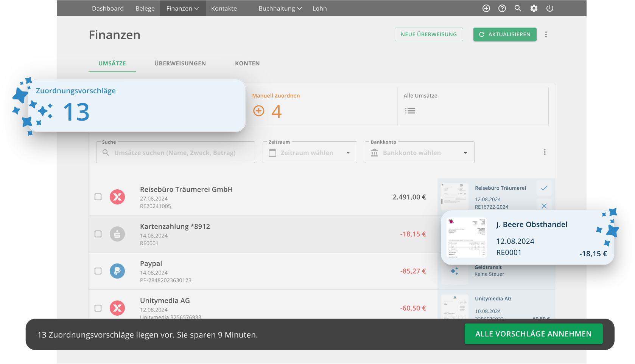Reject Reisebüro Träumerei suggestion with X

pos(544,206)
